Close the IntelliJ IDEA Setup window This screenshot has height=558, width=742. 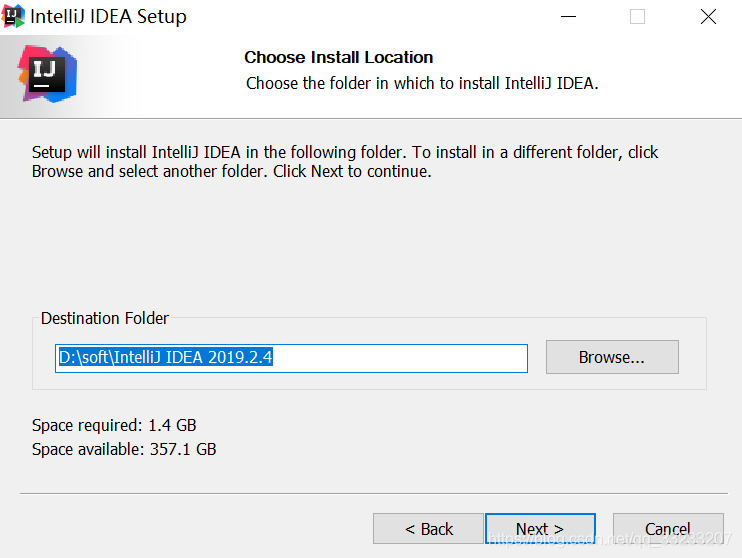point(708,17)
